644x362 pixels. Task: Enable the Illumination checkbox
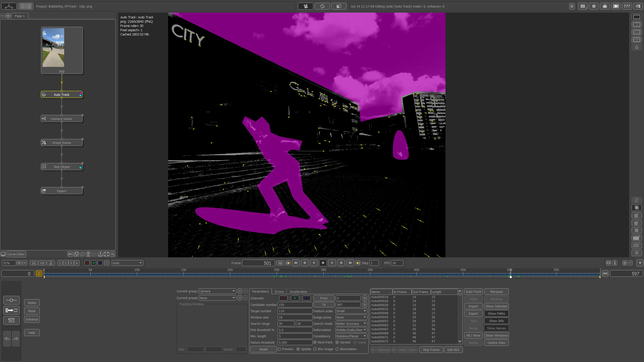tap(337, 349)
